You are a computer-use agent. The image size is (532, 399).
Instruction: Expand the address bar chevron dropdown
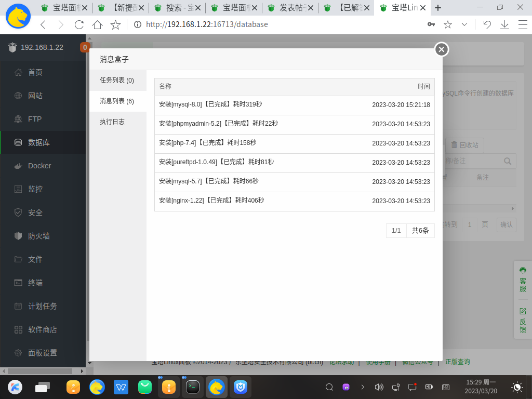click(x=464, y=24)
